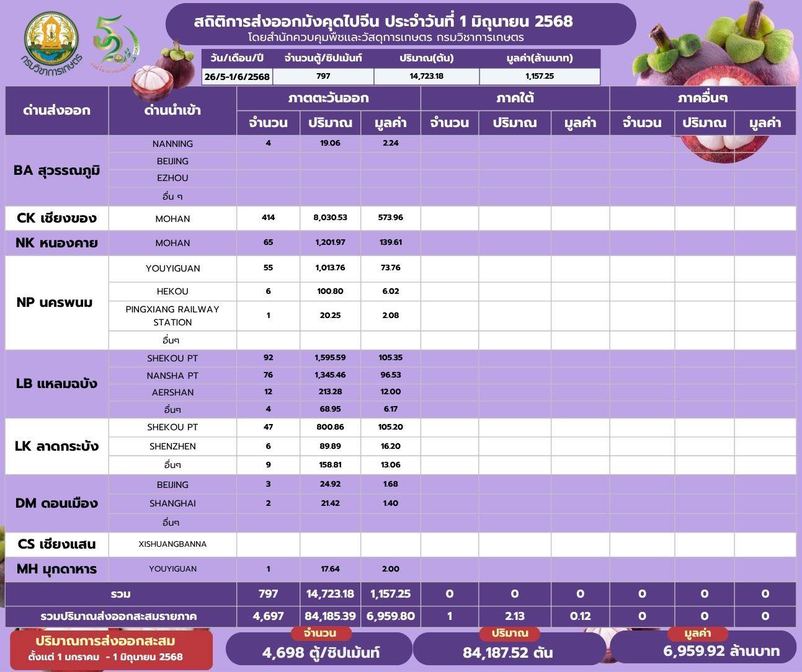
Task: Click the 'ภาคใต้' column header
Action: 515,98
